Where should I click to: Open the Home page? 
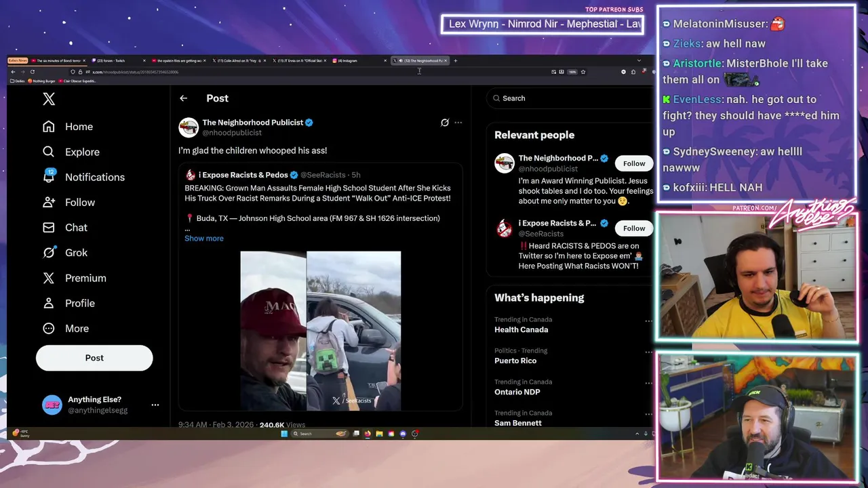tap(68, 127)
